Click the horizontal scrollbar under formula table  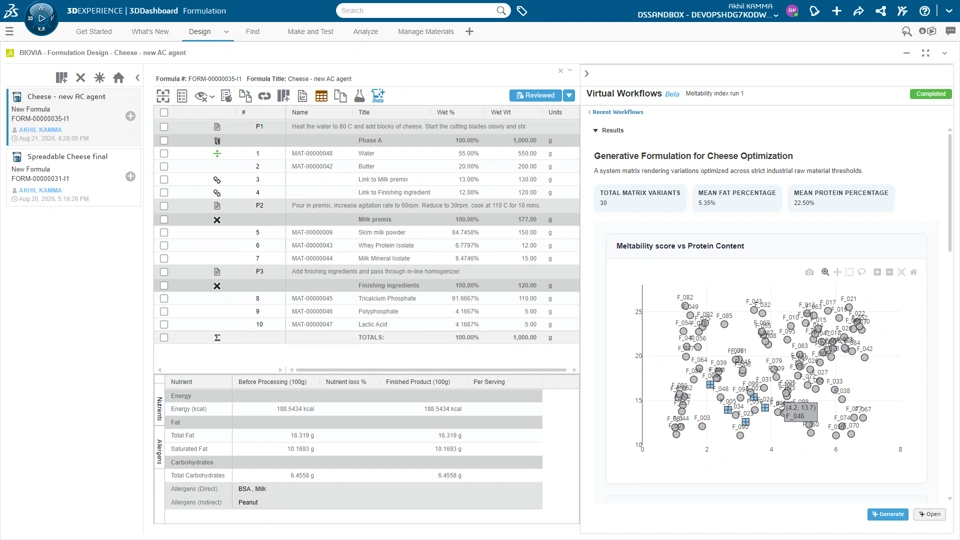pyautogui.click(x=431, y=370)
